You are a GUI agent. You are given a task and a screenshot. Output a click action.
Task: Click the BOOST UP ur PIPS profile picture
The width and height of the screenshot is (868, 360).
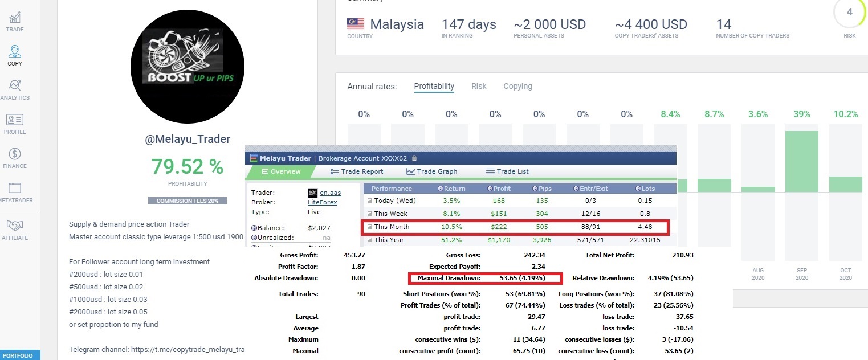pos(188,66)
